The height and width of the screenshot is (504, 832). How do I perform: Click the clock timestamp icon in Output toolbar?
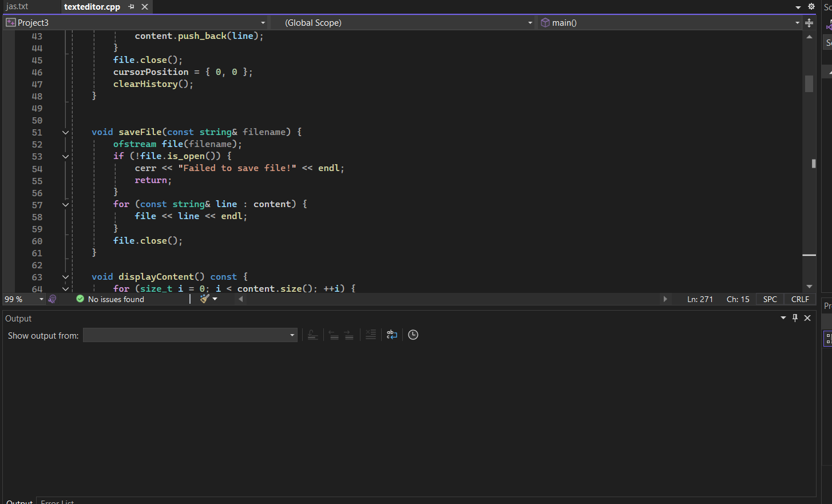413,335
